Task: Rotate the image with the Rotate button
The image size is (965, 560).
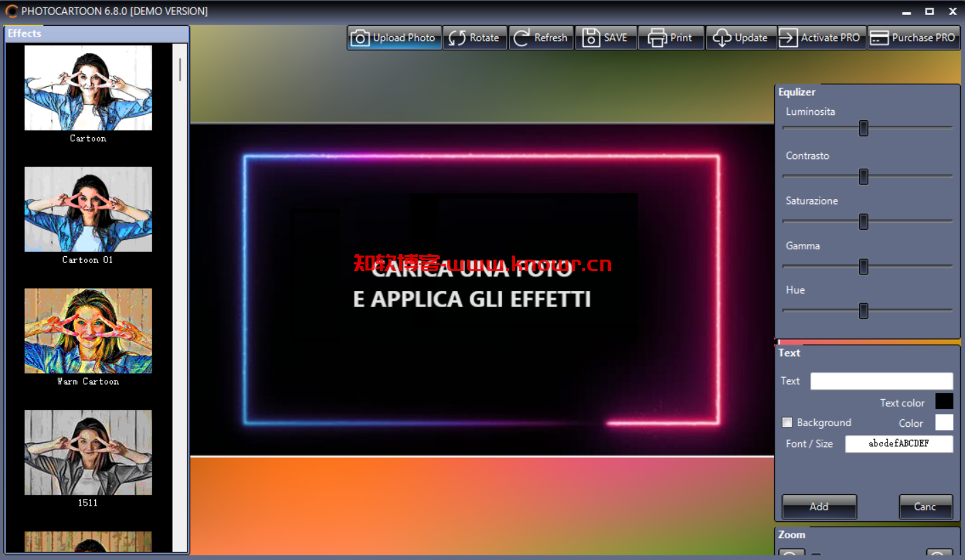Action: (475, 38)
